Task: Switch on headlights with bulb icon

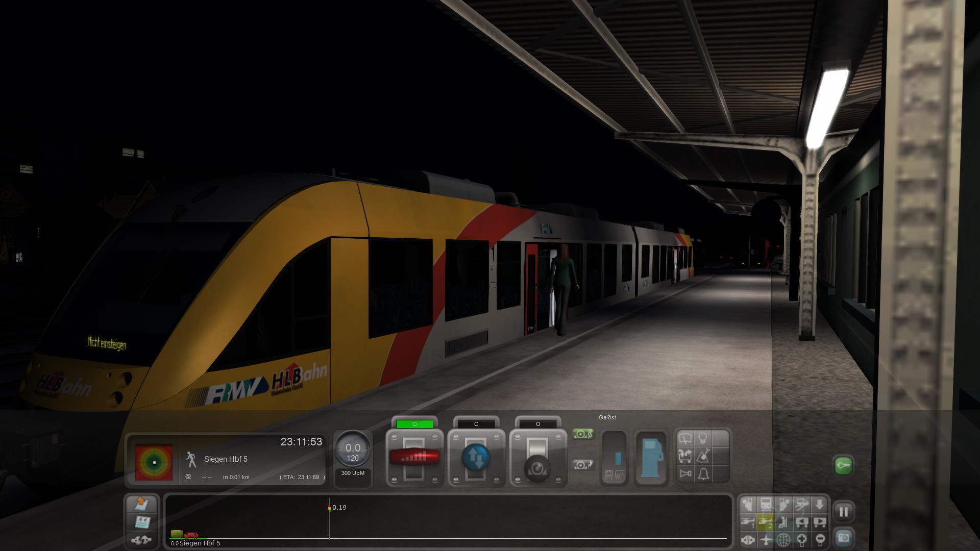Action: pos(703,438)
